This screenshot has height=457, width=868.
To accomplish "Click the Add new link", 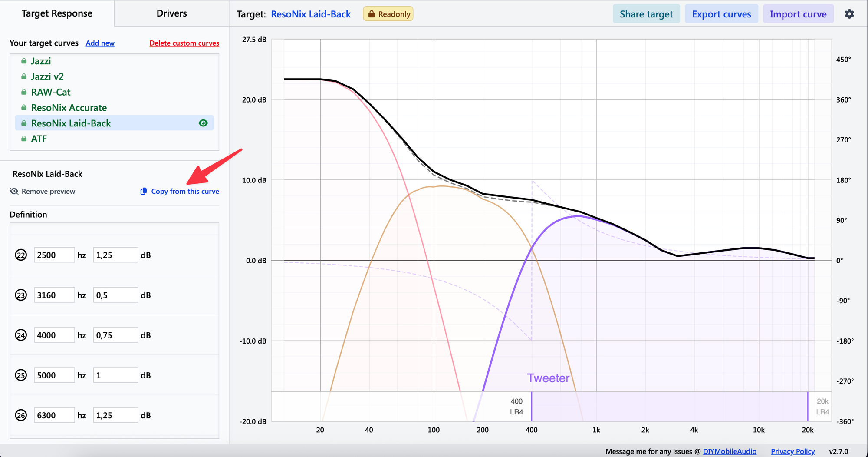I will click(100, 43).
